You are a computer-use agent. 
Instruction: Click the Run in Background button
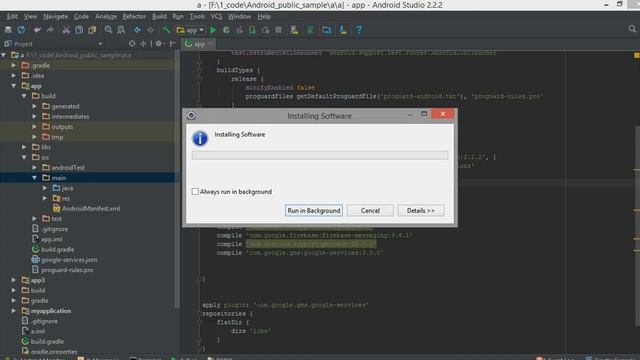pos(314,211)
